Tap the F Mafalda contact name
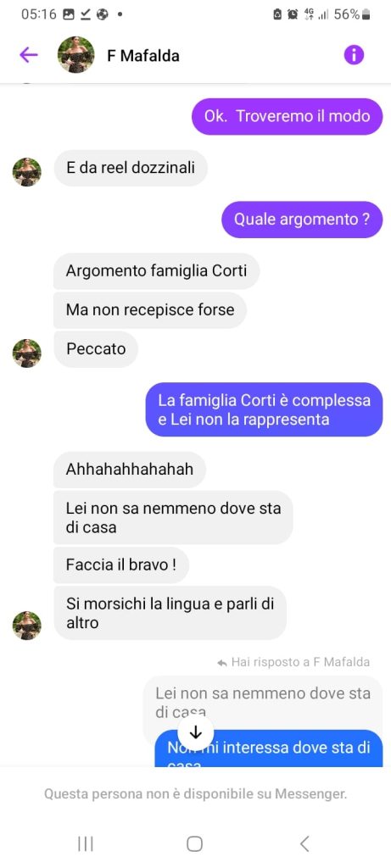 tap(142, 56)
